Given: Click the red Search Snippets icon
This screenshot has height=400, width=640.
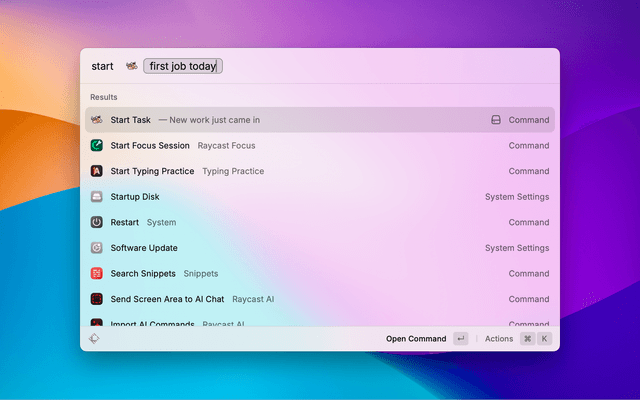Looking at the screenshot, I should tap(97, 273).
